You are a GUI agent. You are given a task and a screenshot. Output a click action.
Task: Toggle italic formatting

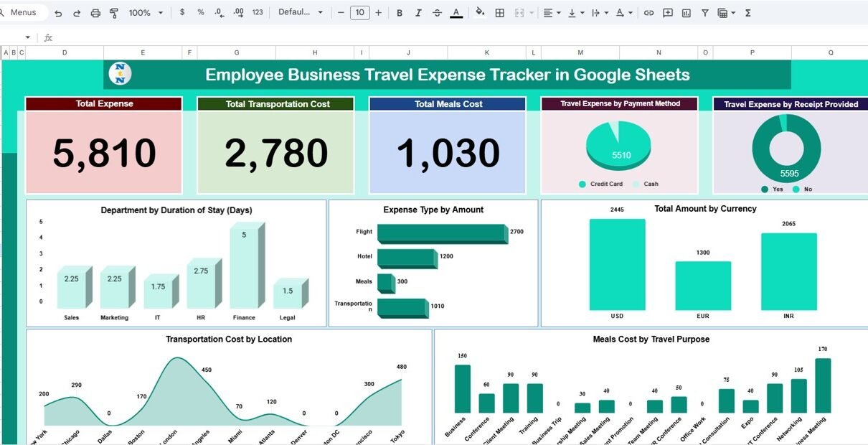pyautogui.click(x=418, y=13)
